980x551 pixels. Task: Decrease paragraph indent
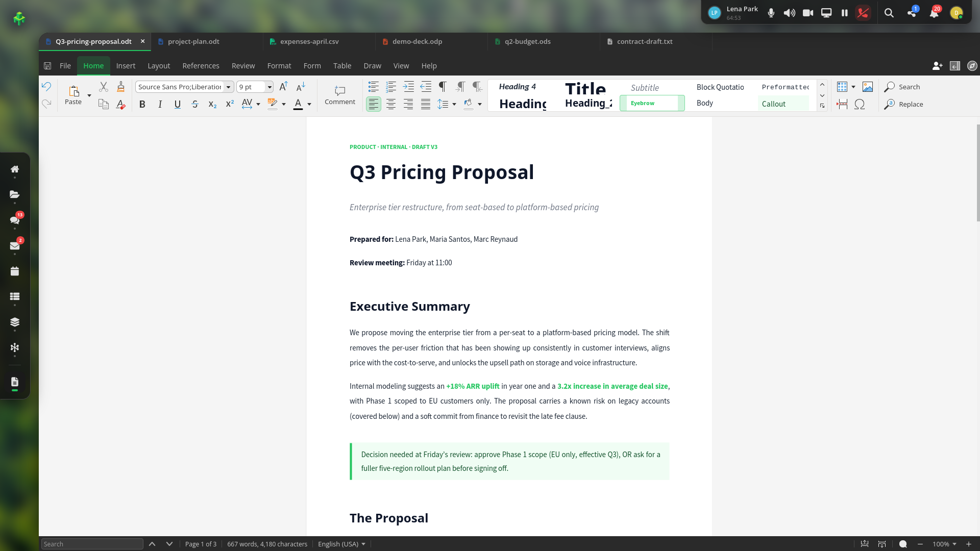click(426, 87)
